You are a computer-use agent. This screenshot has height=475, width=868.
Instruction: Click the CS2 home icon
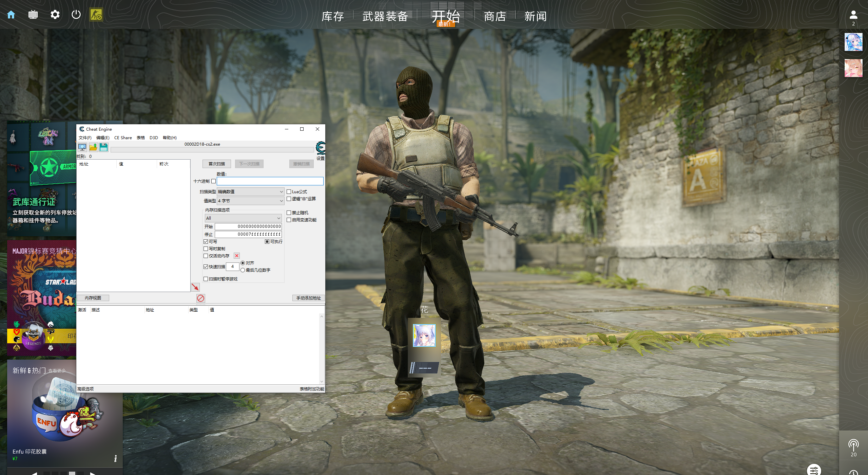click(11, 15)
